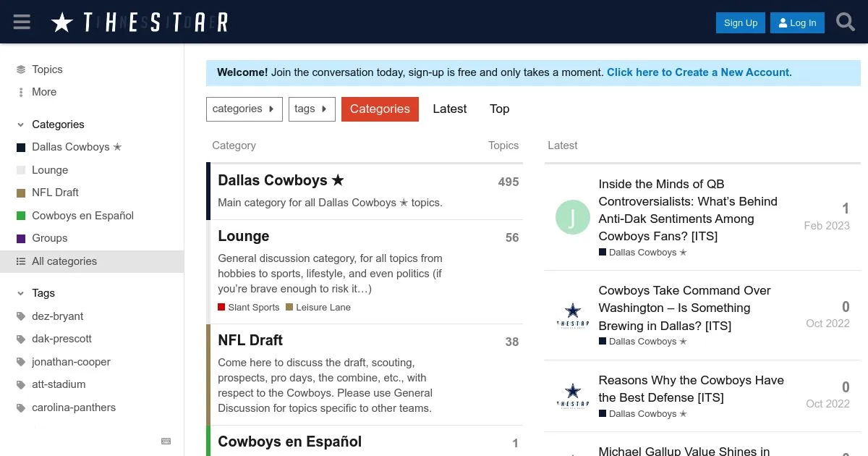Open Reasons Why the Cowboys Have Best Defense topic
This screenshot has width=868, height=456.
click(691, 389)
